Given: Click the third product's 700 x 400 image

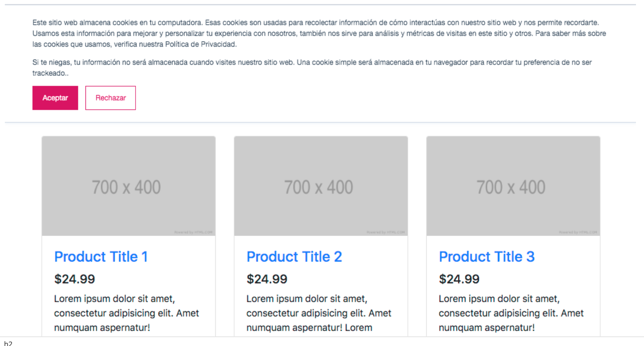Looking at the screenshot, I should pos(513,186).
